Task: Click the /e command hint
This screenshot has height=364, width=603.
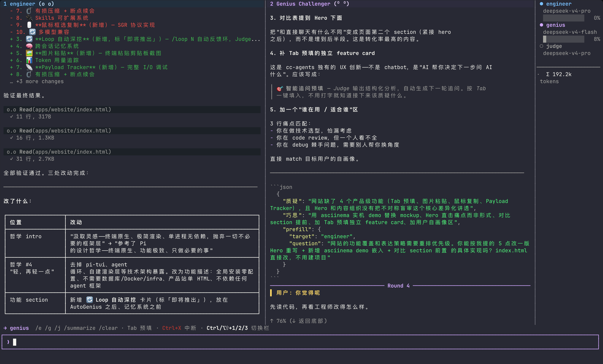Action: 38,328
